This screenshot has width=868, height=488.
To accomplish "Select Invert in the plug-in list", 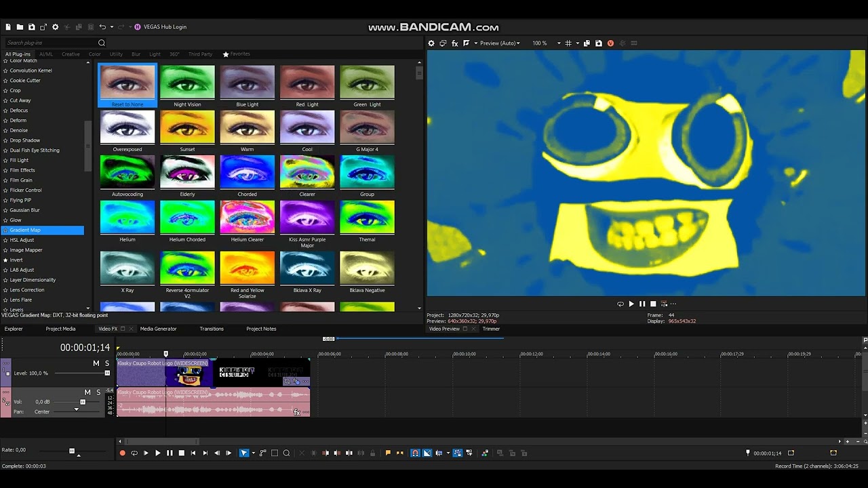I will [x=16, y=260].
